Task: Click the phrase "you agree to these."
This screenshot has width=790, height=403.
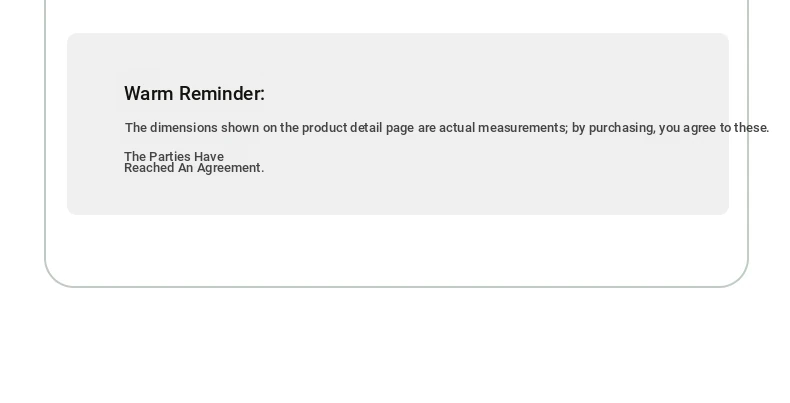Action: [x=714, y=128]
